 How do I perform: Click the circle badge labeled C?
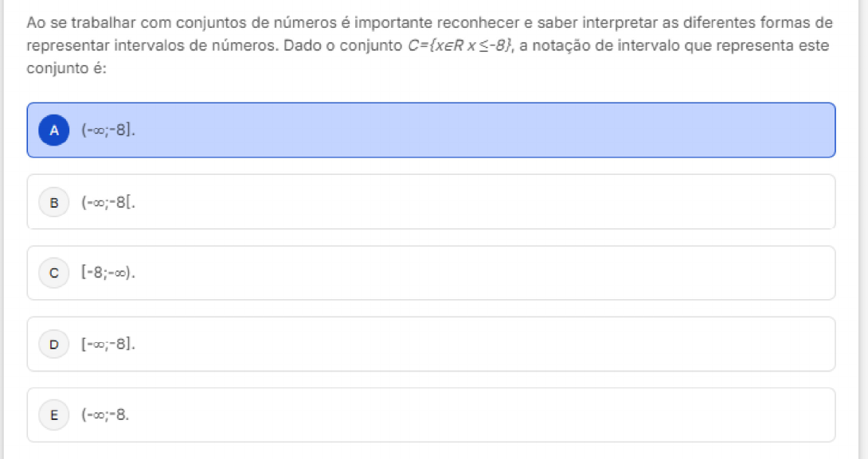(x=53, y=273)
